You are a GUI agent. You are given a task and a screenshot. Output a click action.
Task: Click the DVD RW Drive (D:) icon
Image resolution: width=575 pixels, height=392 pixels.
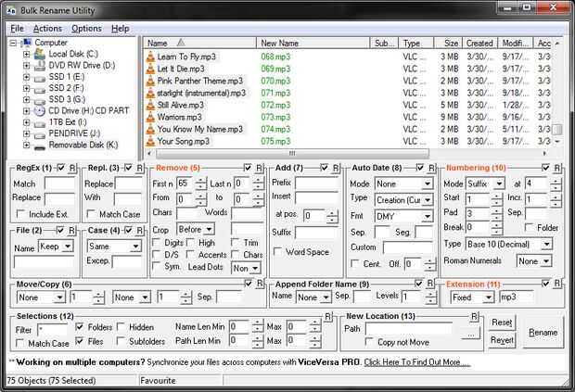[40, 66]
